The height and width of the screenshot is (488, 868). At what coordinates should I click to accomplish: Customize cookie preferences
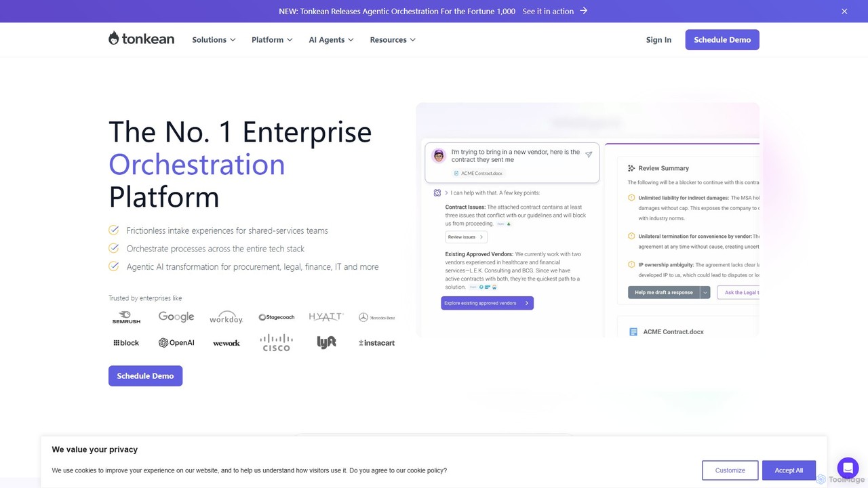coord(730,470)
